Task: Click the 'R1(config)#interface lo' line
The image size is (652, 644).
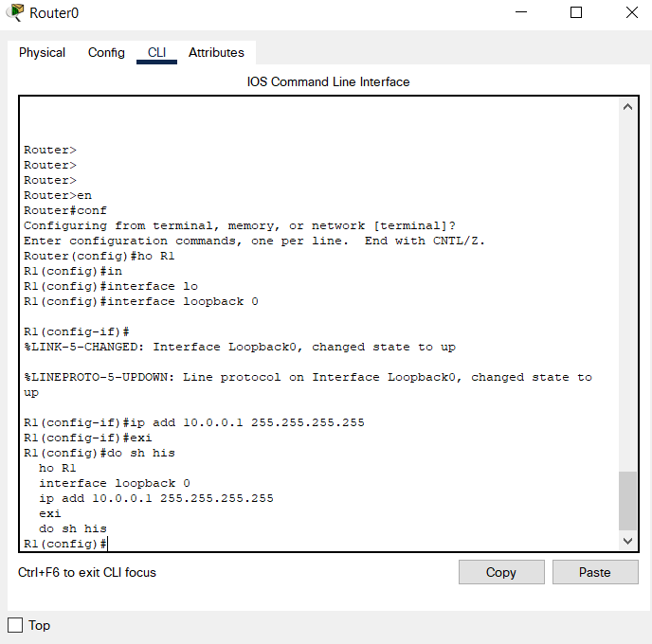Action: tap(111, 286)
